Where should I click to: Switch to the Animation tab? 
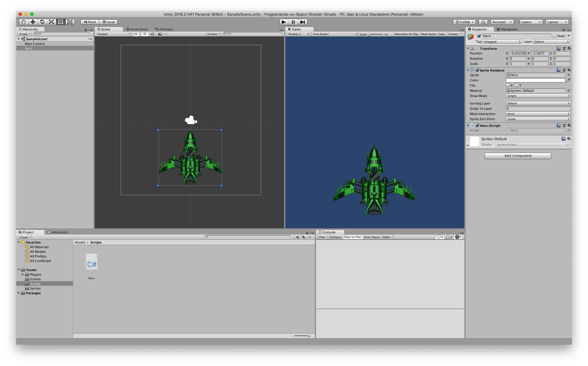(x=58, y=232)
